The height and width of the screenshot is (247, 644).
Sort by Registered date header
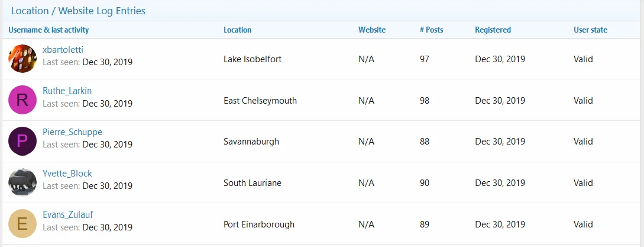click(493, 30)
